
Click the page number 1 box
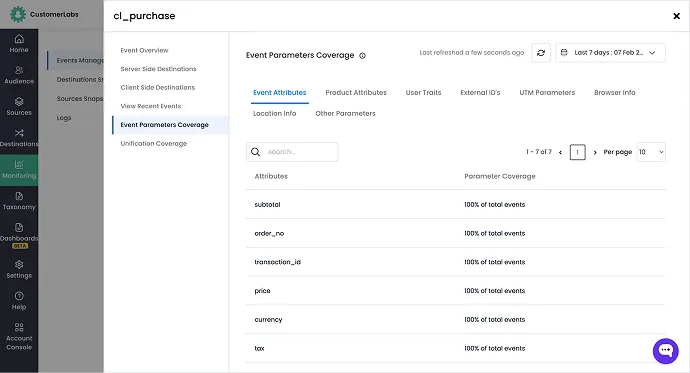pyautogui.click(x=577, y=152)
